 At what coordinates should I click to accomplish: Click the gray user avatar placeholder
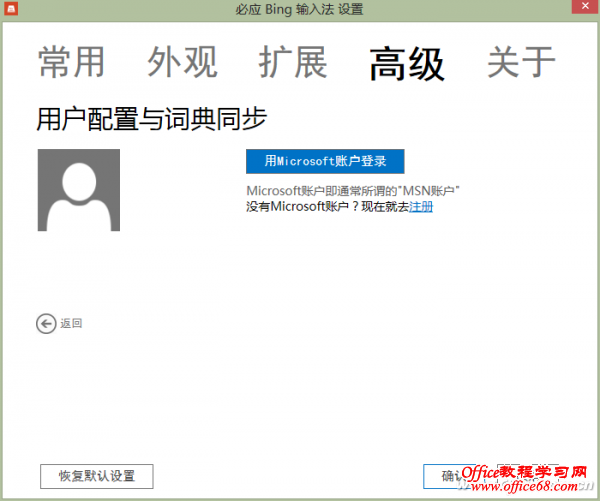[79, 190]
